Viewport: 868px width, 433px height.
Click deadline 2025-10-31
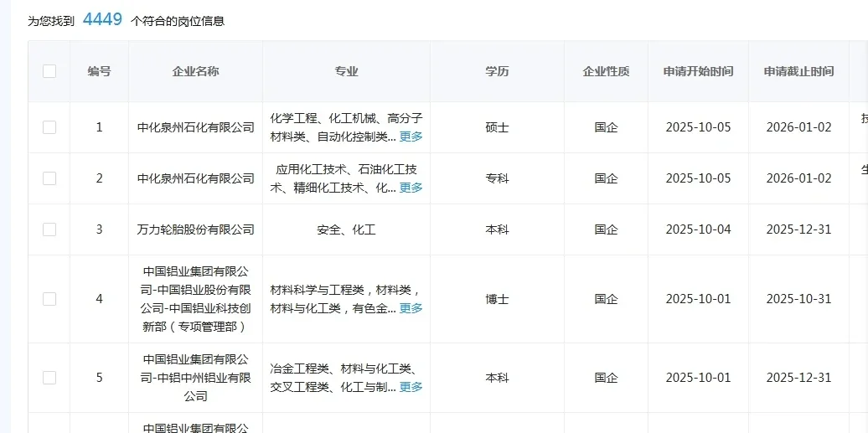(798, 299)
